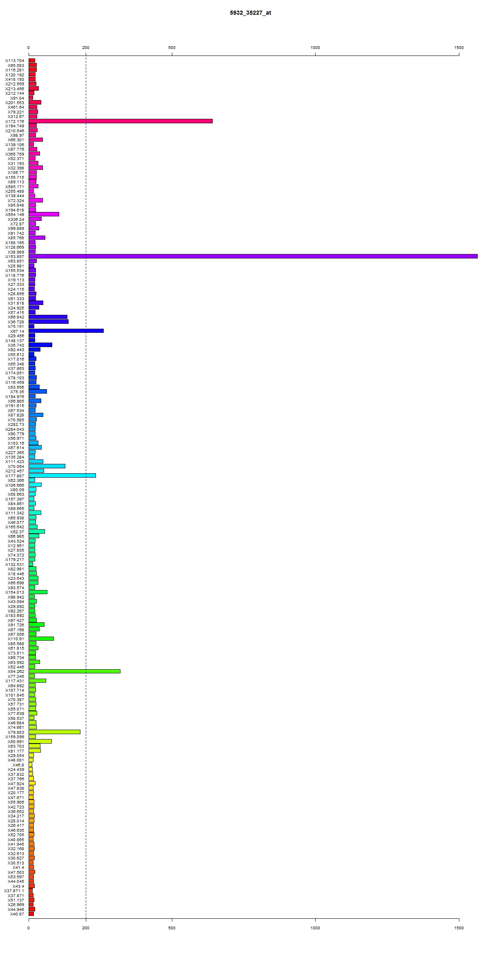The width and height of the screenshot is (490, 980).
Task: Click the row label X157.397
Action: 15,499
